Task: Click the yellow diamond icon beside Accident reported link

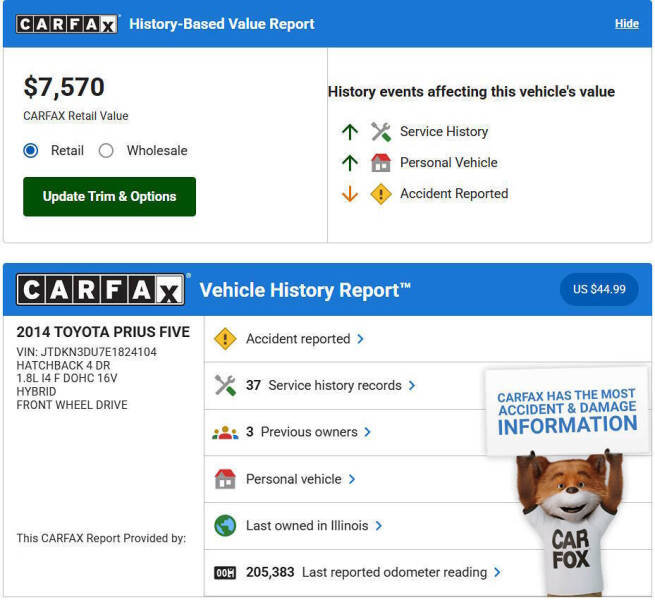Action: coord(225,339)
